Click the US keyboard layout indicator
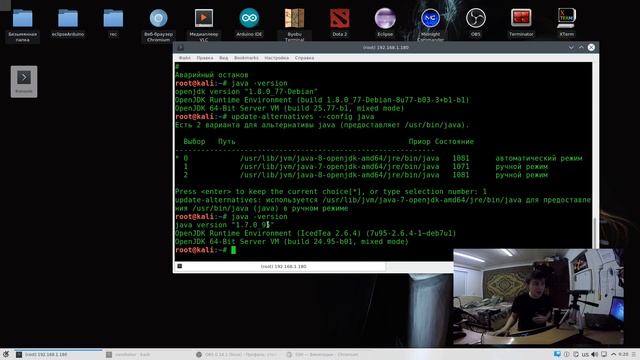 pyautogui.click(x=585, y=354)
